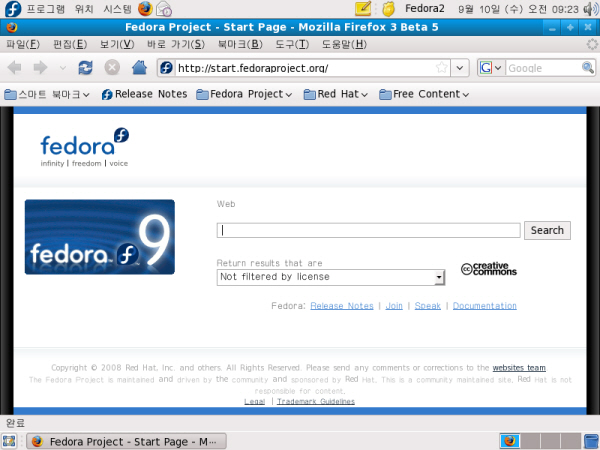Follow the Documentation link
This screenshot has height=450, width=600.
[x=484, y=306]
